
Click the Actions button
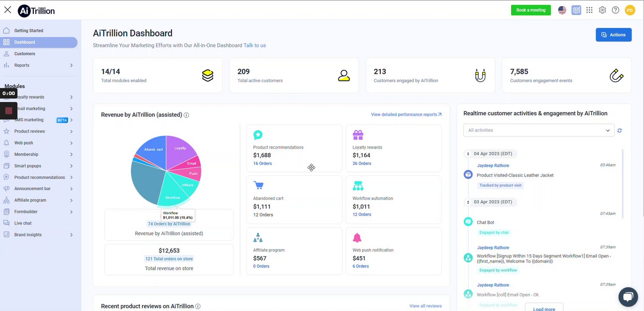click(613, 35)
